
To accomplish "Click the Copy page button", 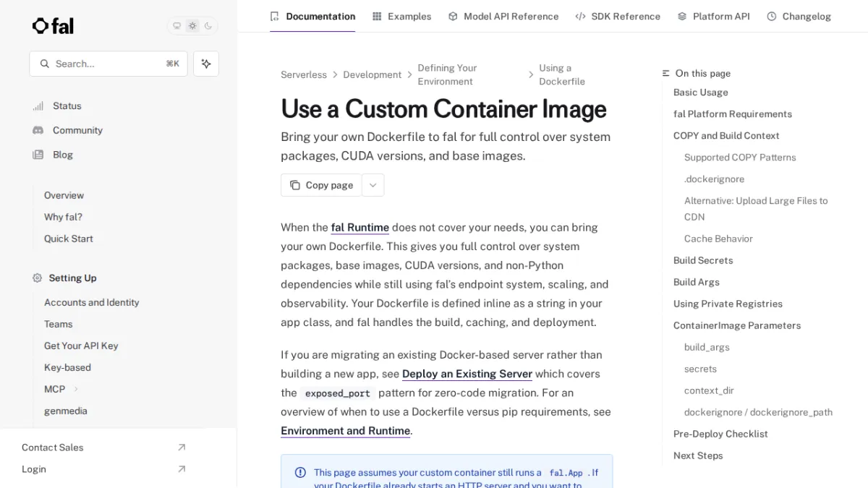I will pos(321,185).
